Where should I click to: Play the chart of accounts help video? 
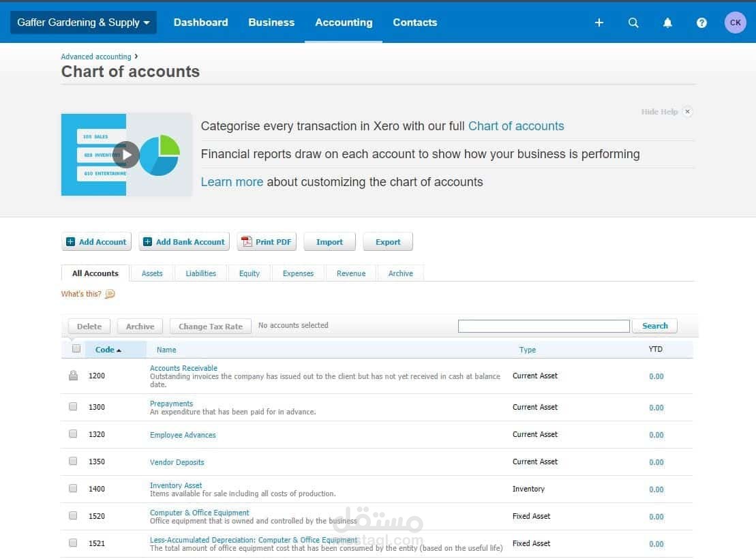127,155
